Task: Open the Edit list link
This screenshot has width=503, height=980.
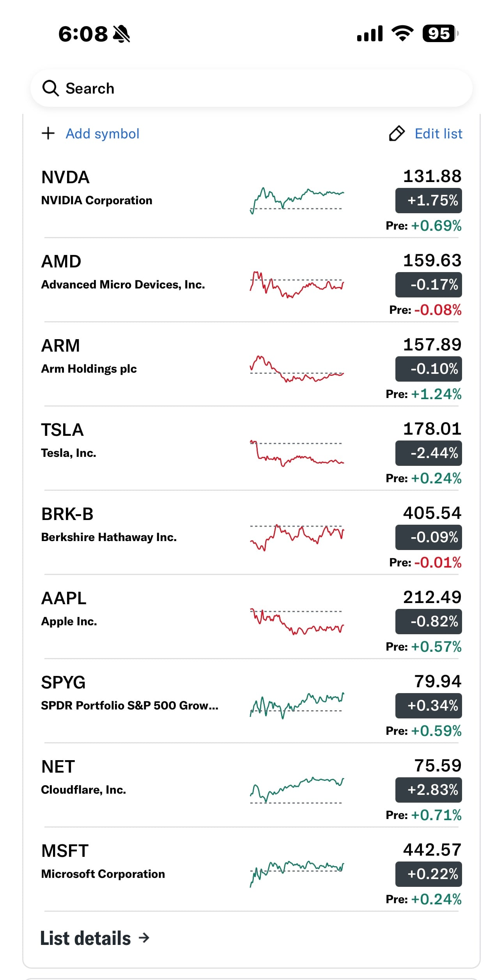Action: (x=438, y=134)
